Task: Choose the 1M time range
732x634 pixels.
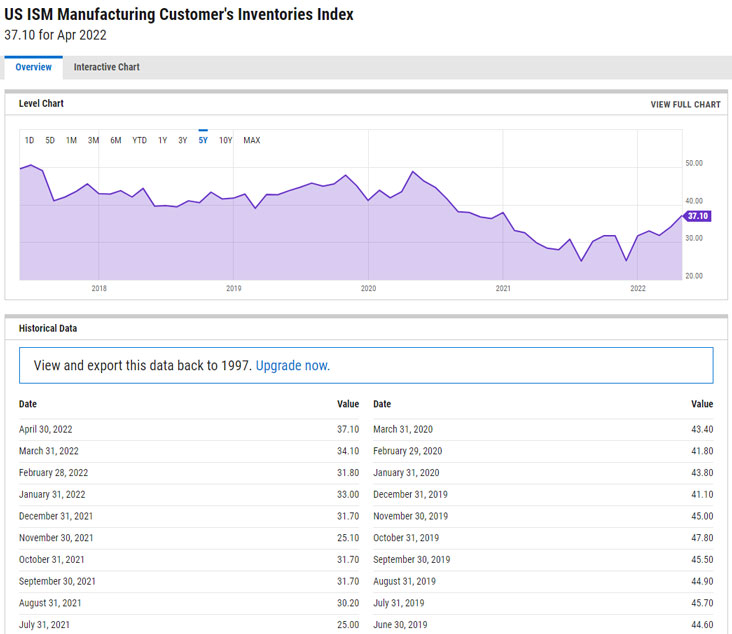Action: (x=71, y=140)
